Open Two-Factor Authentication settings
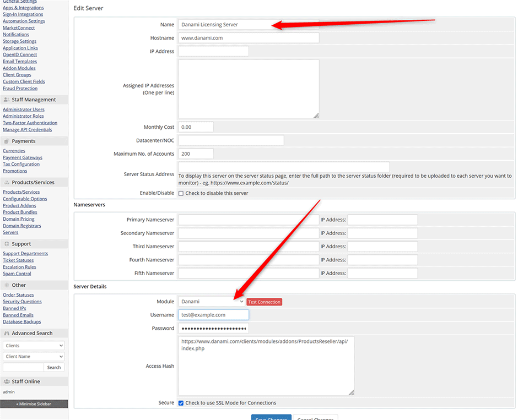Image resolution: width=518 pixels, height=420 pixels. [30, 123]
